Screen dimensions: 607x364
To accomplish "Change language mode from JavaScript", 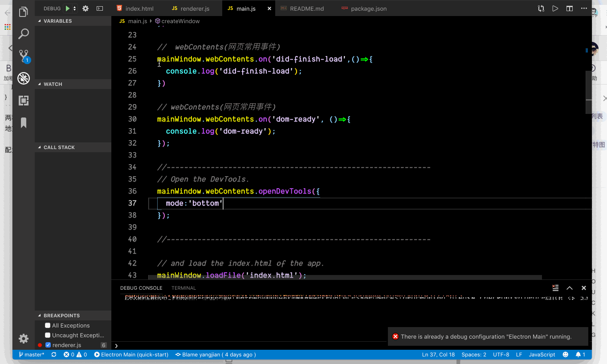I will coord(542,355).
